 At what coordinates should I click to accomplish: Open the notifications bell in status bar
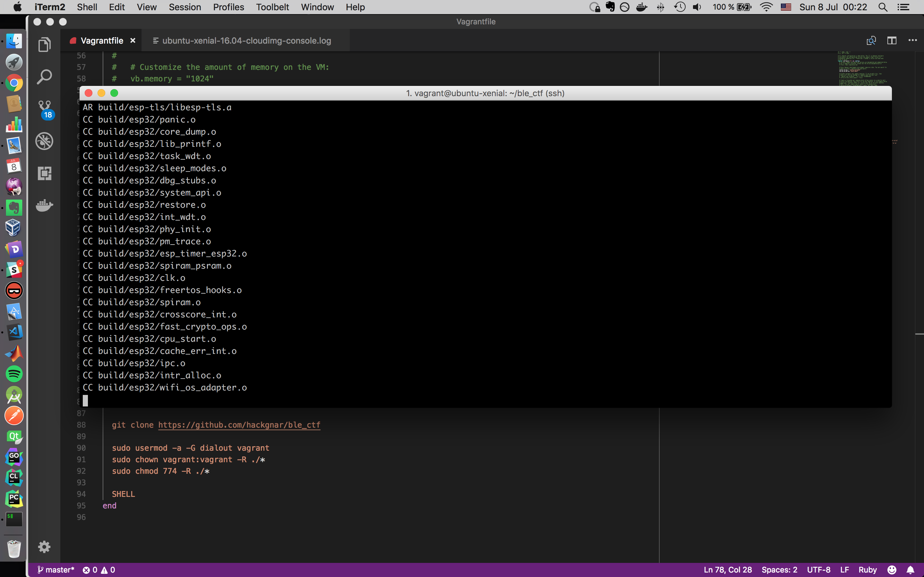(910, 570)
